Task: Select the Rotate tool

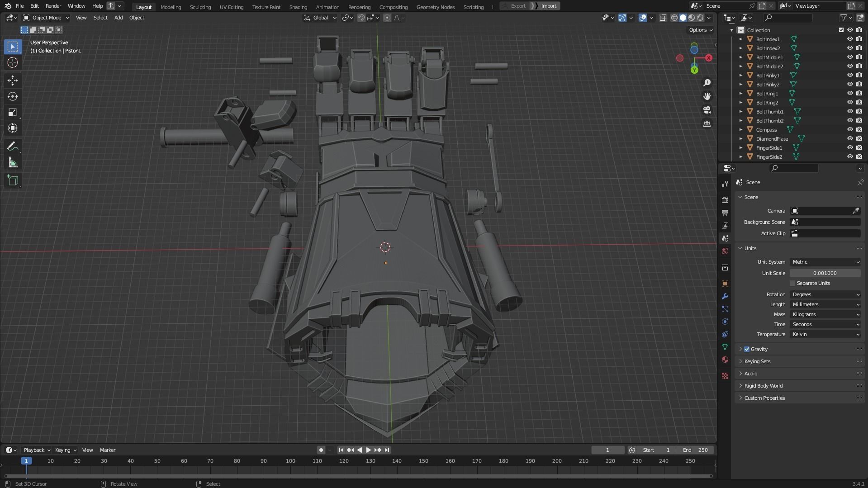Action: pyautogui.click(x=13, y=96)
